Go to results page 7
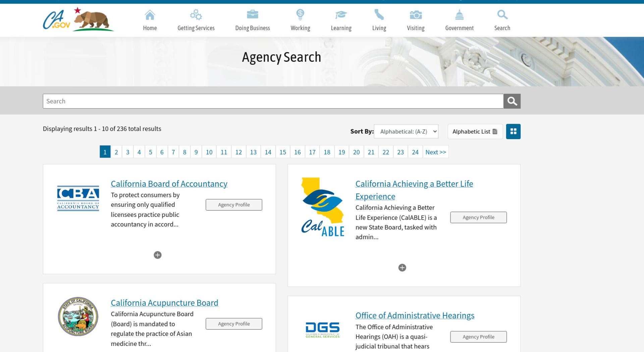 [x=173, y=152]
